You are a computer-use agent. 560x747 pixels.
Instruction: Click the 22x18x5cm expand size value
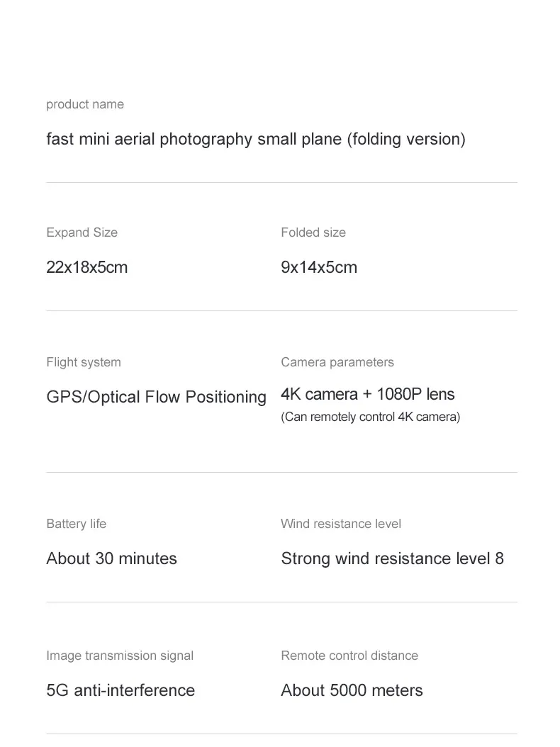(87, 267)
